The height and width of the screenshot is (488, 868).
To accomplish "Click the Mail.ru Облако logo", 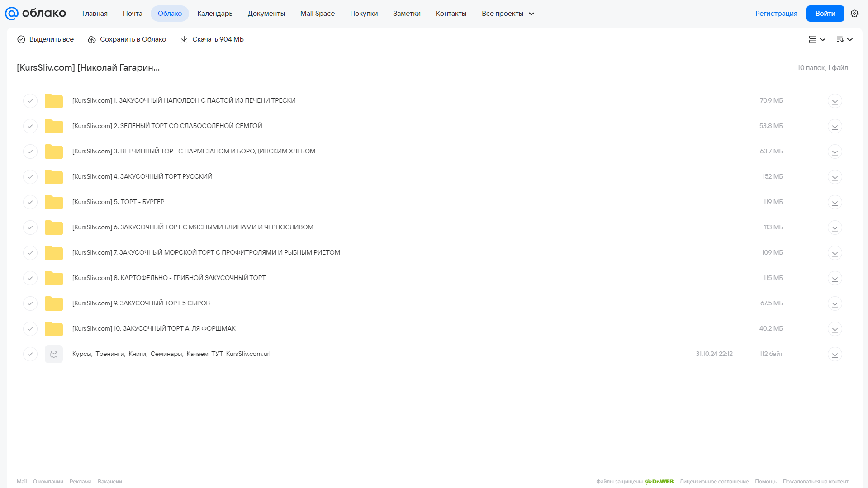I will [x=35, y=14].
